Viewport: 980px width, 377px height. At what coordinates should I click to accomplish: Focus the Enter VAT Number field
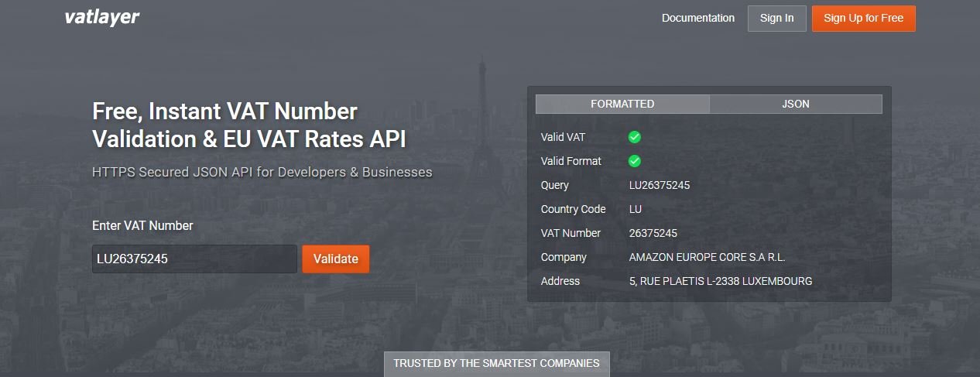click(x=194, y=259)
